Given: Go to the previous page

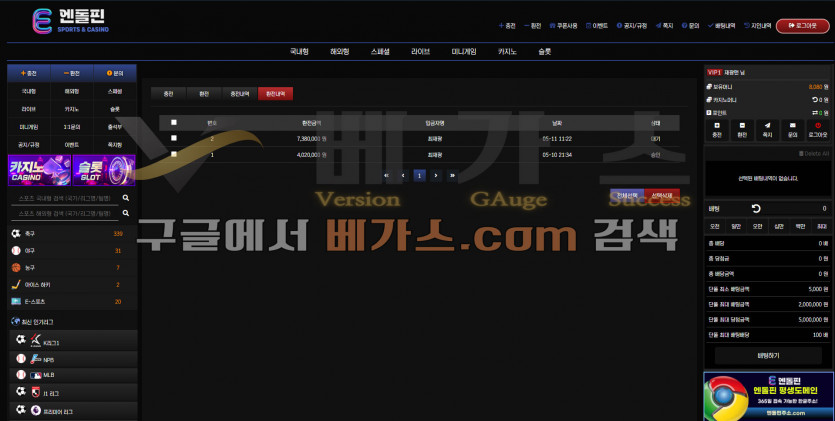Looking at the screenshot, I should click(403, 175).
